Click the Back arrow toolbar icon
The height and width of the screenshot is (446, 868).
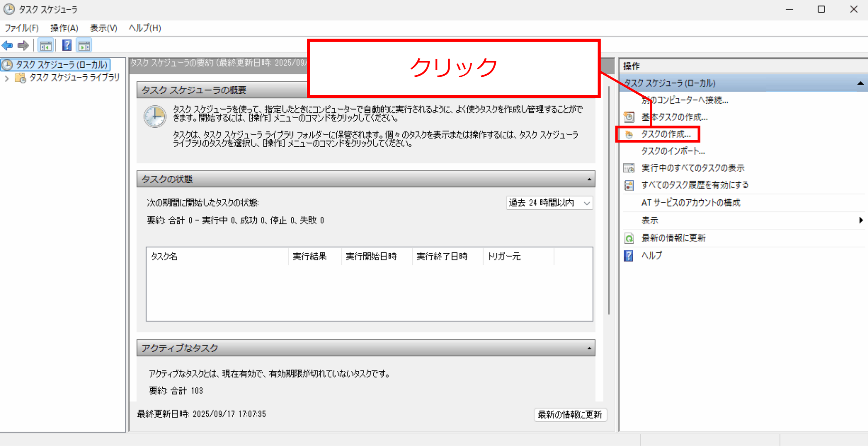click(x=7, y=45)
